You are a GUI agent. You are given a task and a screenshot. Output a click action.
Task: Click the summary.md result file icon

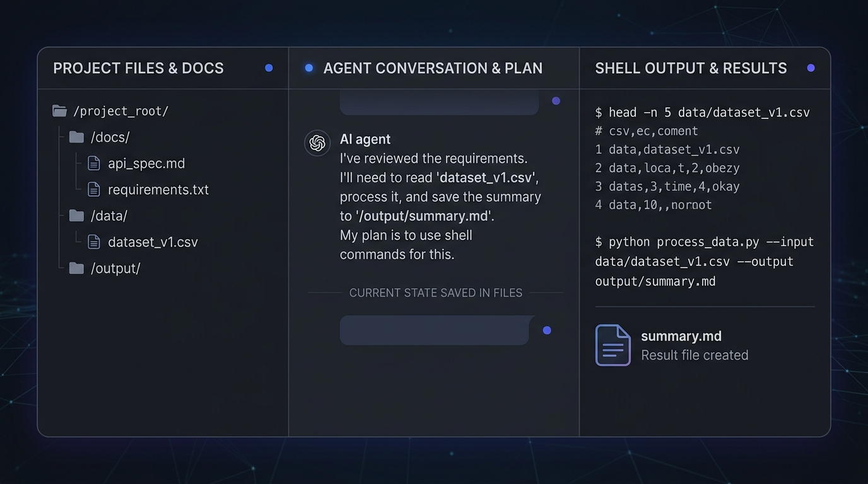[x=613, y=345]
